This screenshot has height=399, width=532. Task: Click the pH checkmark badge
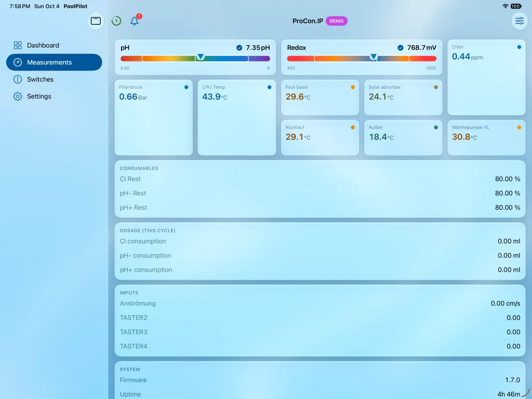click(x=239, y=48)
